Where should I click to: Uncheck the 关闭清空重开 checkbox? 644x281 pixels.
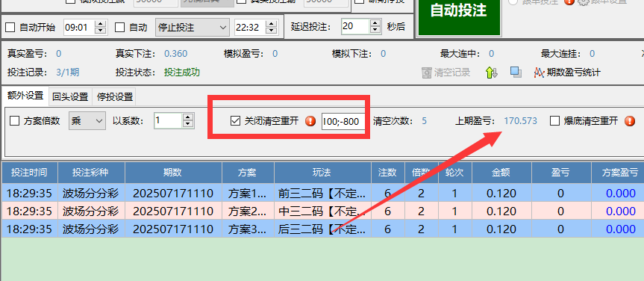[235, 121]
